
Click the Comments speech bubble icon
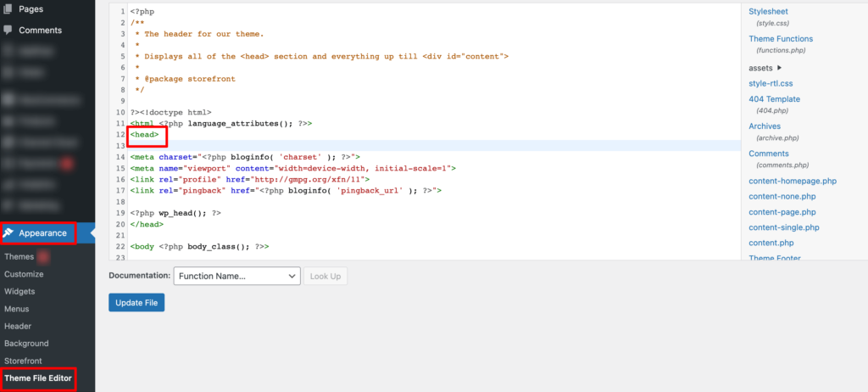tap(8, 30)
